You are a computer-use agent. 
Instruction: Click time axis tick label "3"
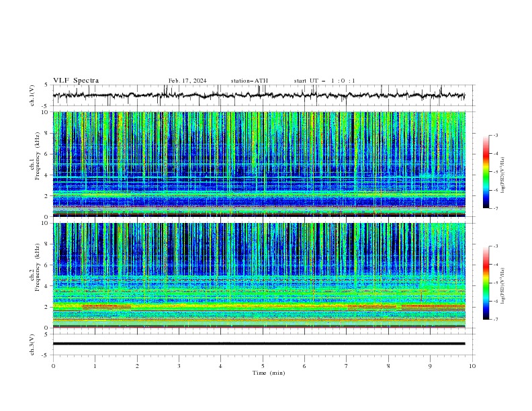179,366
